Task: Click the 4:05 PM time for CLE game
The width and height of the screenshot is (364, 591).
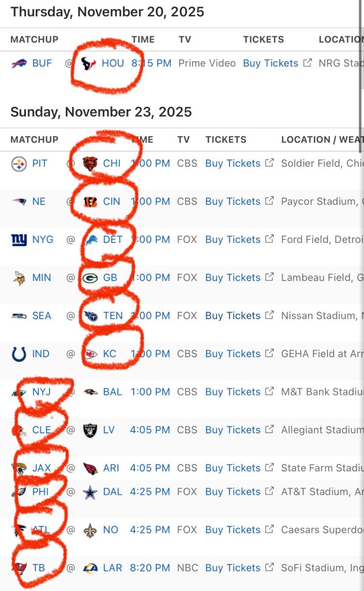Action: 150,431
